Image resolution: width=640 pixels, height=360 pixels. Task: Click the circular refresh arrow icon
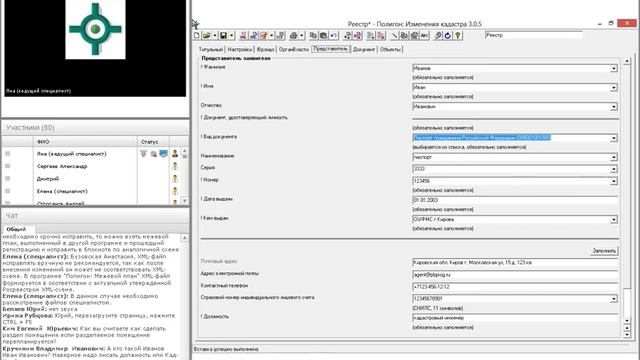448,36
